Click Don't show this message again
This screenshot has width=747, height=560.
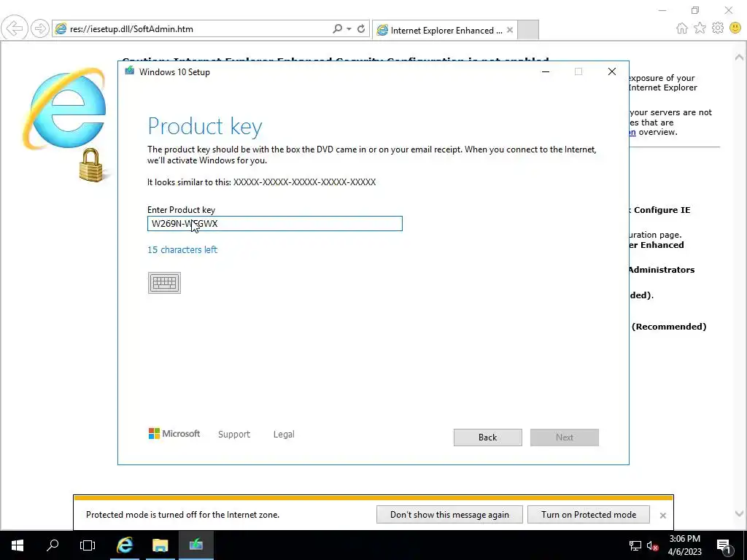coord(449,514)
